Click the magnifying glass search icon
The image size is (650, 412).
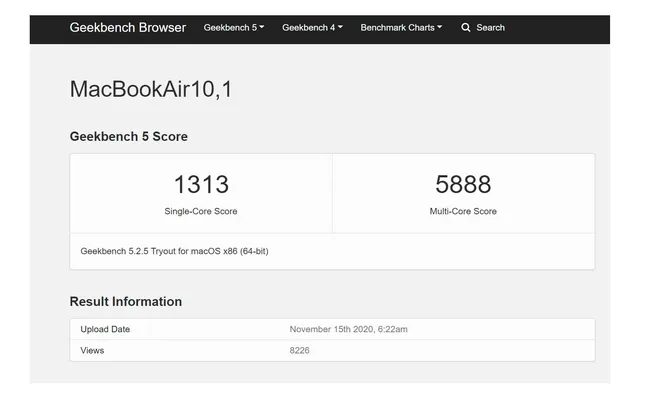click(x=466, y=27)
